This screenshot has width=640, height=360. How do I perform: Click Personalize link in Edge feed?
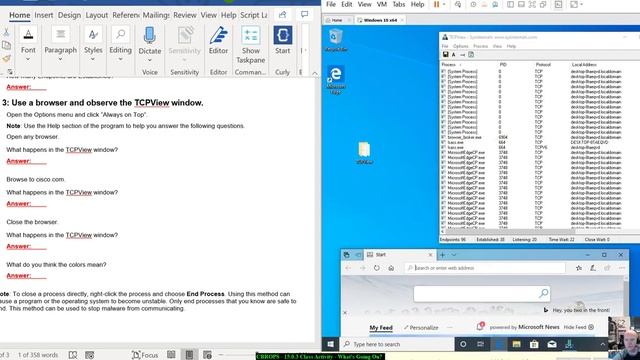coord(421,328)
